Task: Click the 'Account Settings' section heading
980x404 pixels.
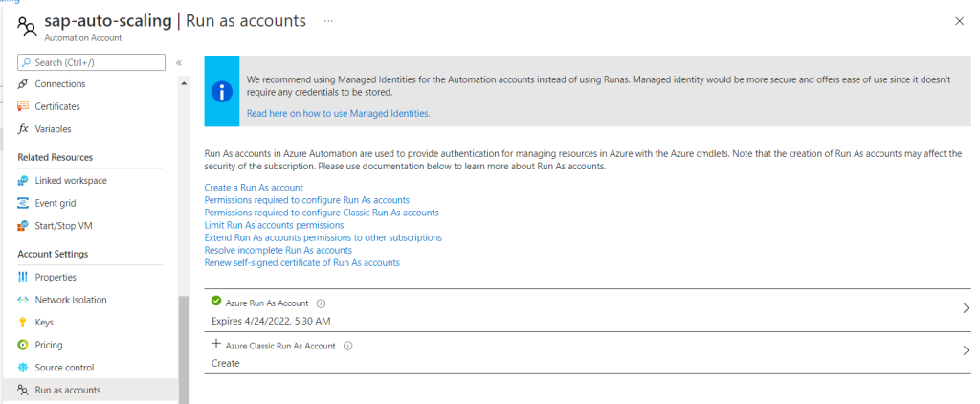Action: coord(53,254)
